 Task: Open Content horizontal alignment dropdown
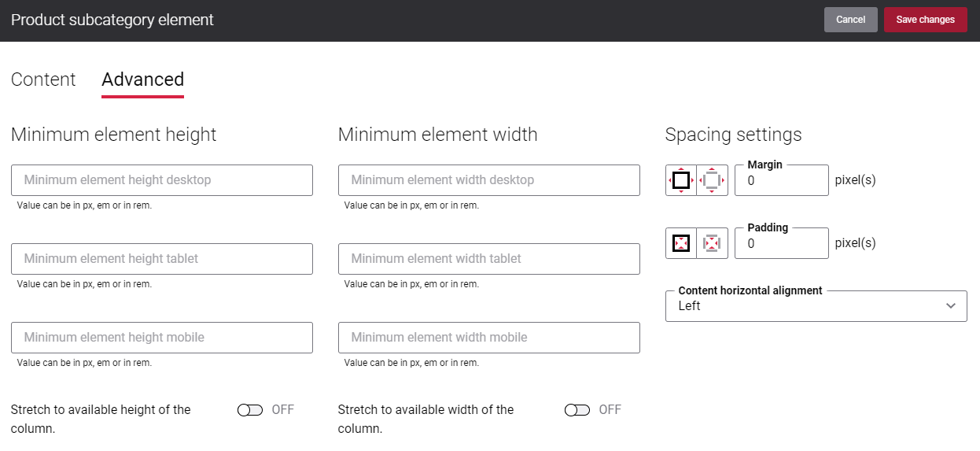point(816,306)
